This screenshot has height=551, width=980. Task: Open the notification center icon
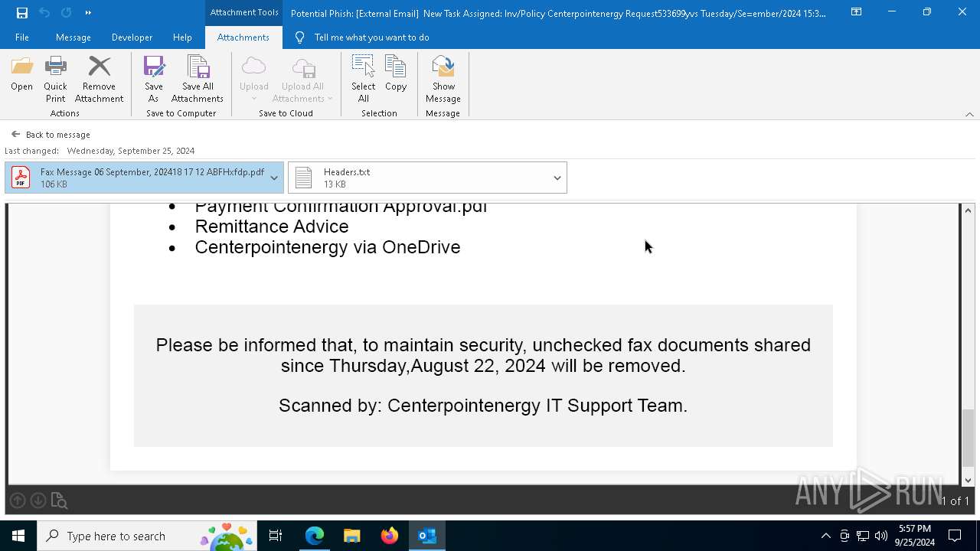click(955, 536)
